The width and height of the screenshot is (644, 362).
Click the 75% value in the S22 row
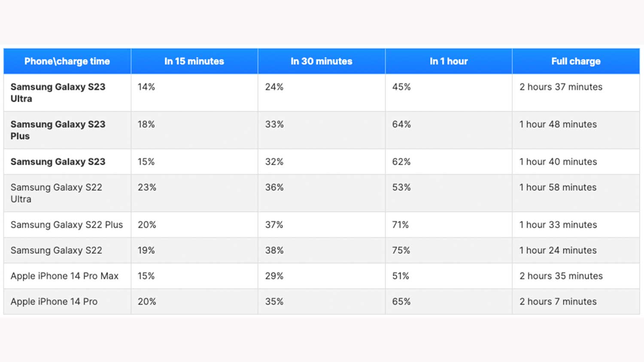tap(401, 250)
